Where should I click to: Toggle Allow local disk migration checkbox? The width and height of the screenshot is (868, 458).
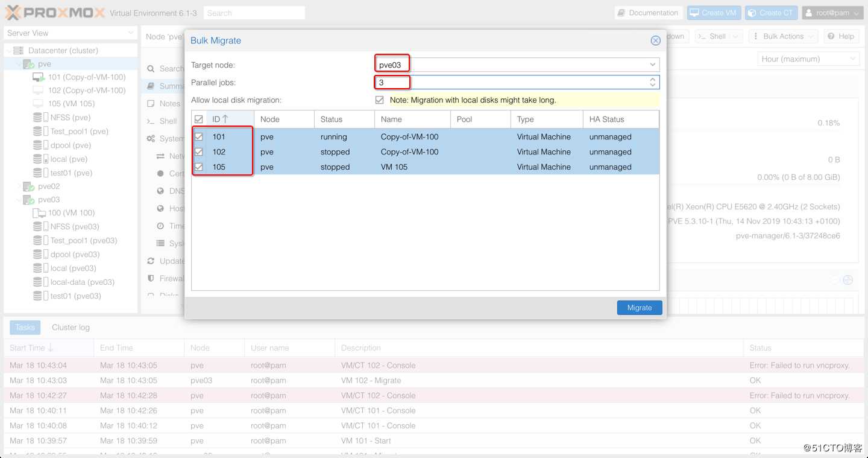pos(379,100)
